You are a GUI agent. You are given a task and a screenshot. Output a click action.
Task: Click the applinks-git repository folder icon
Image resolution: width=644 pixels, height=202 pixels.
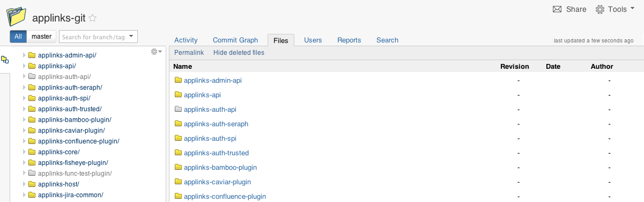tap(17, 17)
